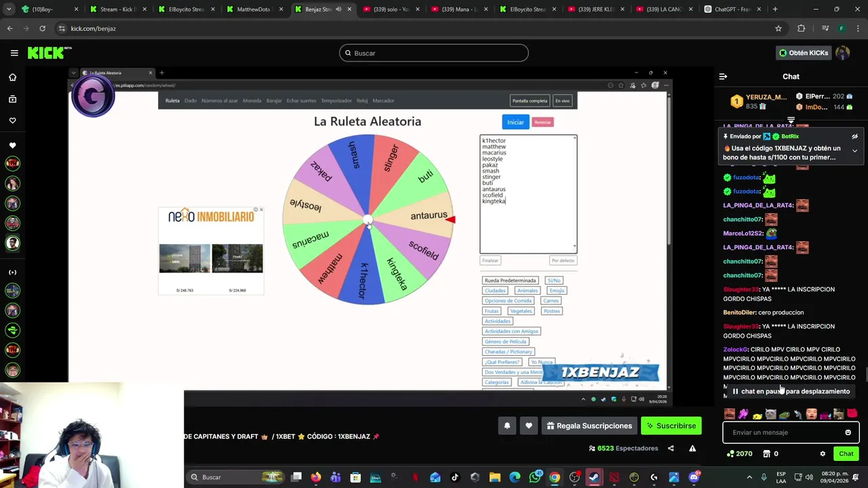Click ZolockG chat username
868x488 pixels.
735,350
